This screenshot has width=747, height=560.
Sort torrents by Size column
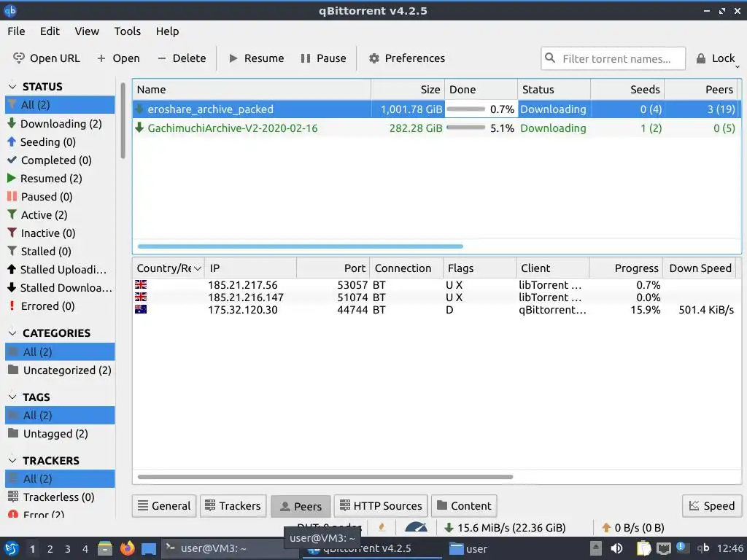tap(408, 90)
